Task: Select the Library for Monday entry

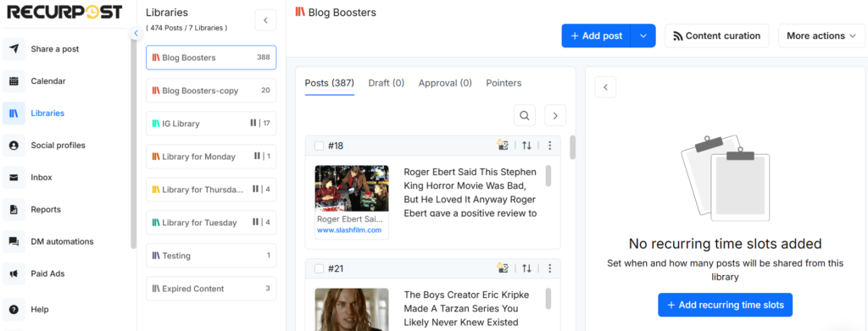Action: [211, 157]
